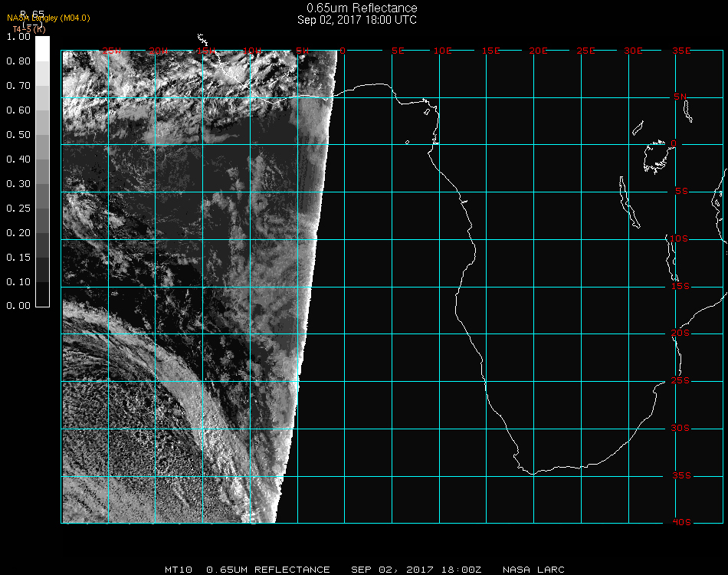This screenshot has width=728, height=575.
Task: Click '0.65UM REFLECTANCE' in the bottom caption
Action: click(x=268, y=570)
